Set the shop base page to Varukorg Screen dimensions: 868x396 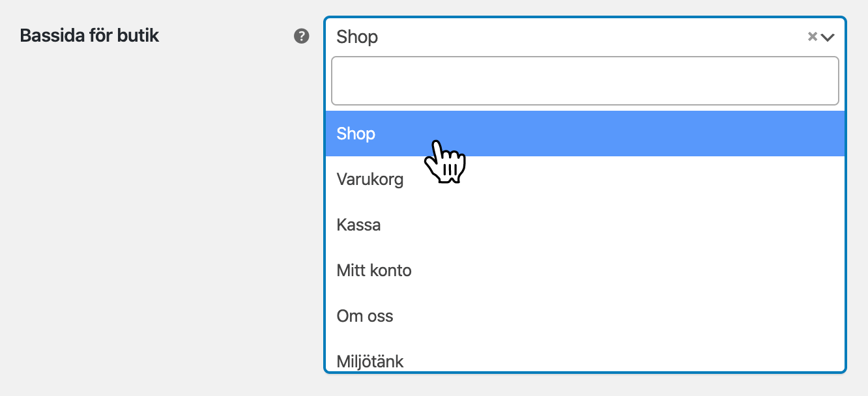tap(370, 179)
